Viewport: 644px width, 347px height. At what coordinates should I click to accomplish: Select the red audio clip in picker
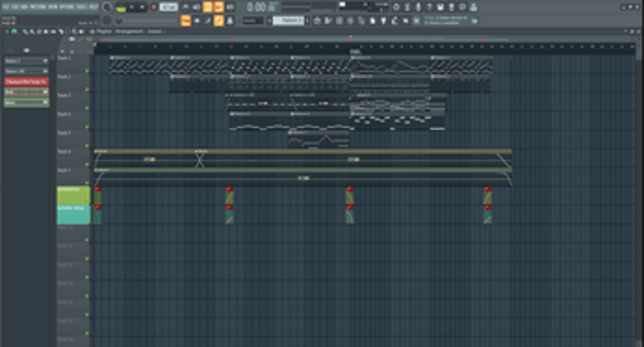(x=27, y=82)
